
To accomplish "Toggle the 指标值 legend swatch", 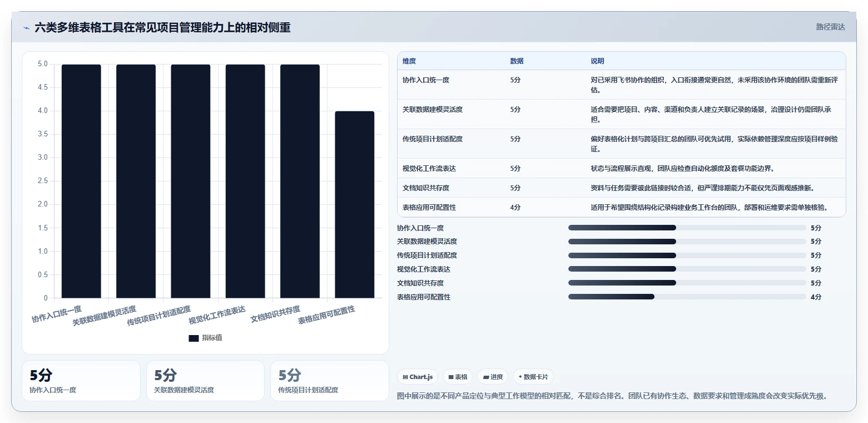I will tap(194, 338).
